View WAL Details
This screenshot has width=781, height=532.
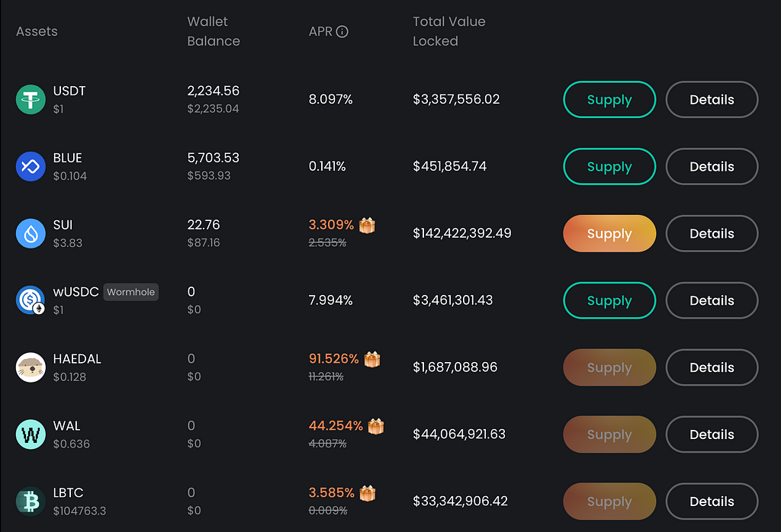pyautogui.click(x=712, y=434)
